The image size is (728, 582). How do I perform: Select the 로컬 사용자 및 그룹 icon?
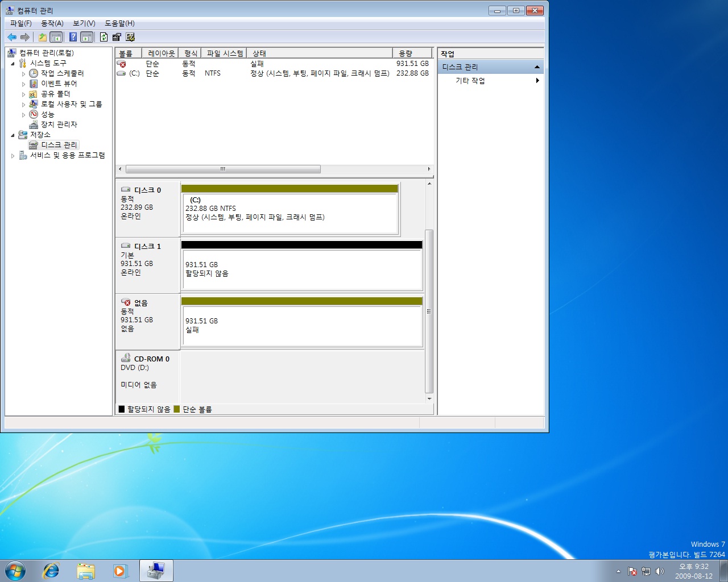34,104
